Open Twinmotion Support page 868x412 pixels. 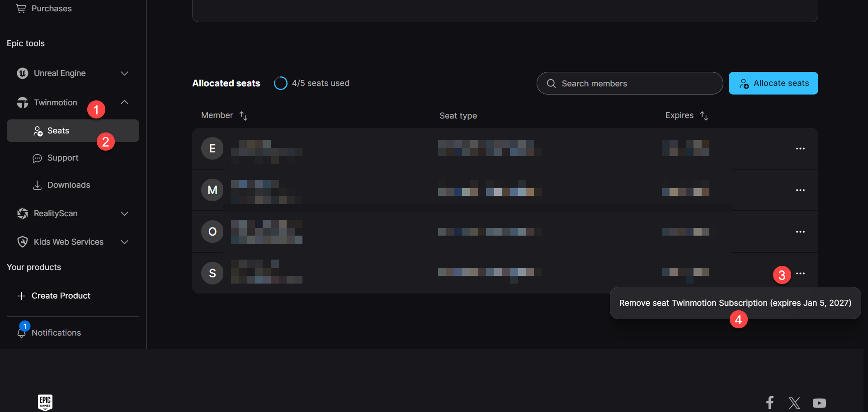coord(63,158)
